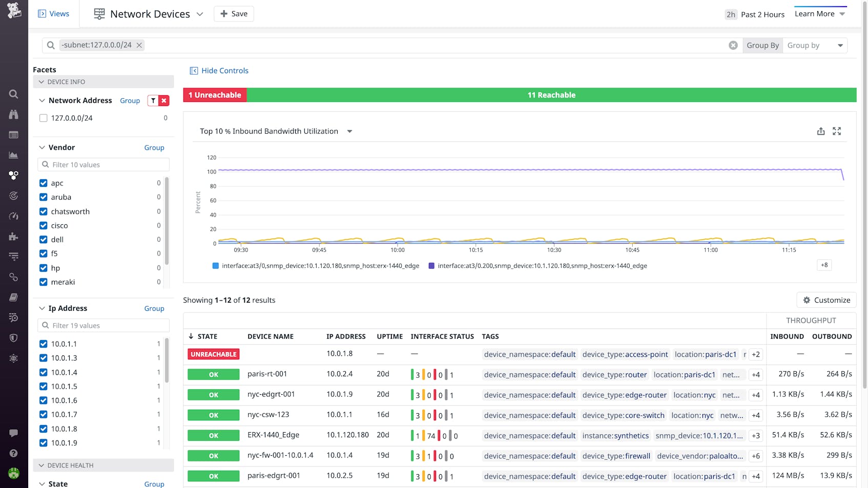Click the Save button
This screenshot has height=488, width=868.
coord(234,14)
